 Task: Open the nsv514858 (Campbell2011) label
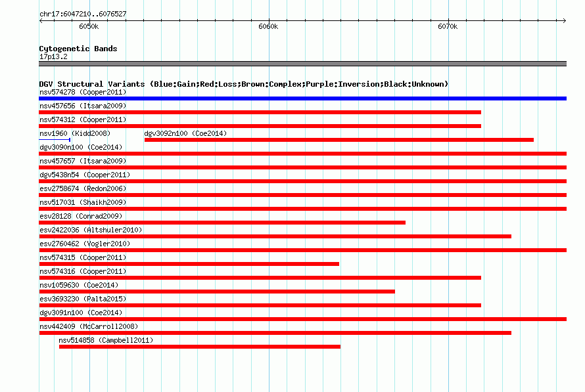click(x=106, y=340)
